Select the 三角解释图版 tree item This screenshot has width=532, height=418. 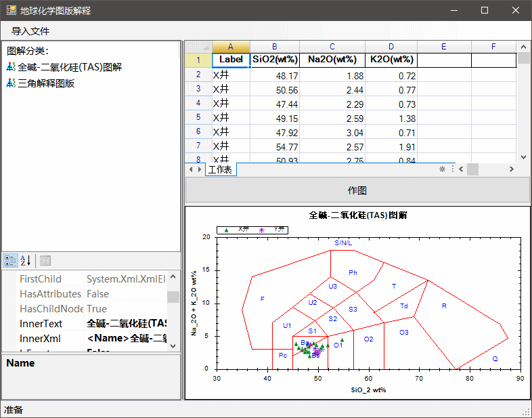46,83
